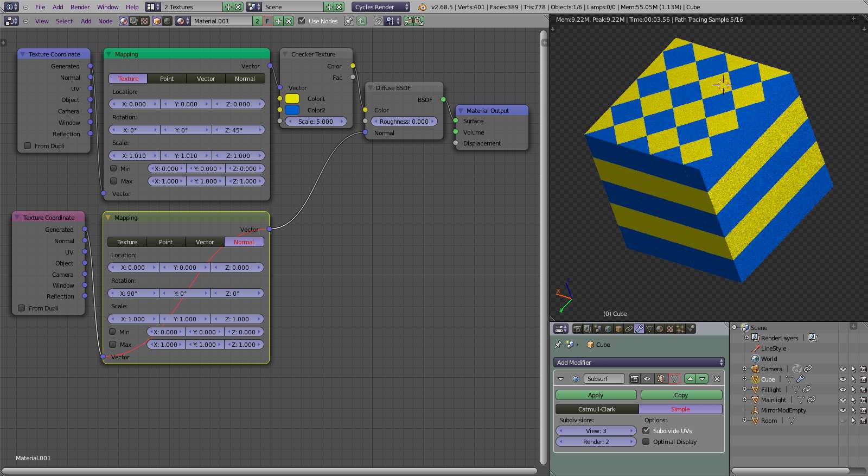Hide Cube in viewport via eye icon
This screenshot has height=476, width=868.
pyautogui.click(x=843, y=379)
